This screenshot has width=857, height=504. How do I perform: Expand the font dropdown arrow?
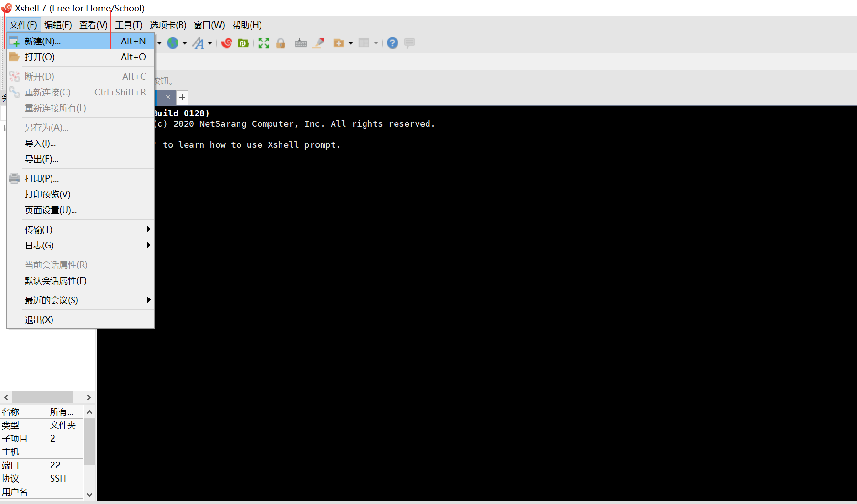pos(210,43)
